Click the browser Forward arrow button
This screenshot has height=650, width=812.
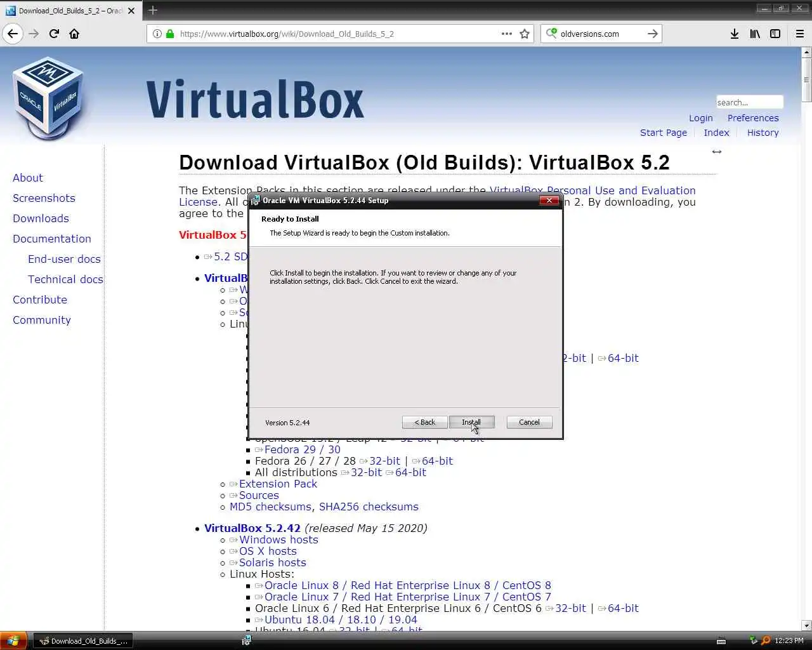34,34
